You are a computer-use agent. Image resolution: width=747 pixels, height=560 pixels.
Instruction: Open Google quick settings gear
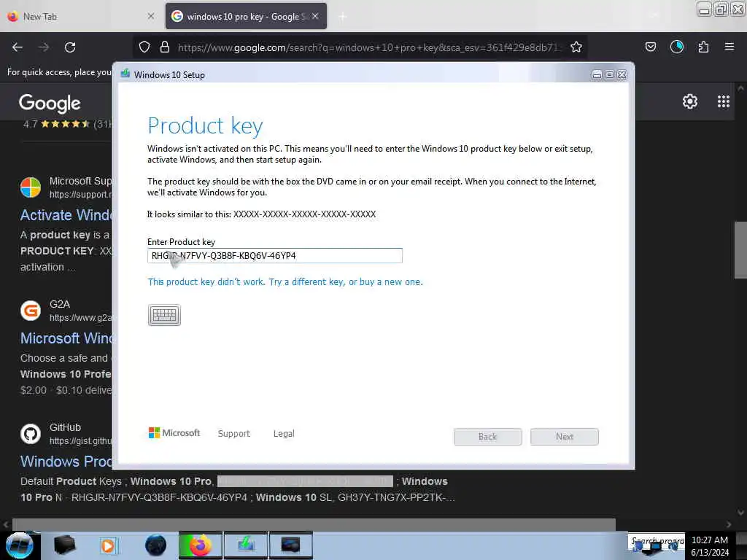690,101
